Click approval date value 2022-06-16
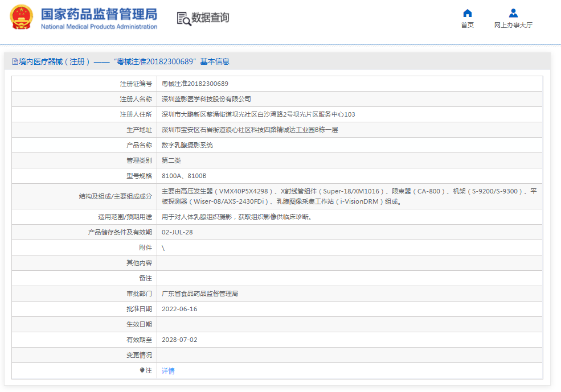561x392 pixels. (x=179, y=309)
